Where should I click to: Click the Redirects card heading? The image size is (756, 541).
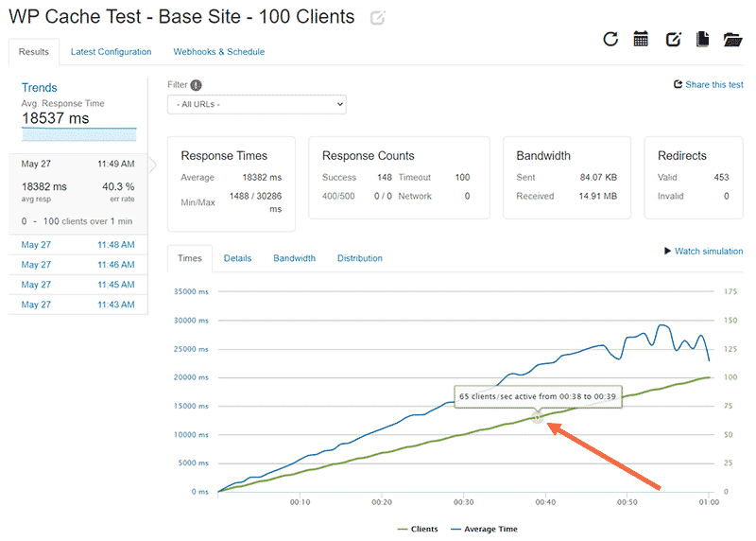pyautogui.click(x=681, y=156)
